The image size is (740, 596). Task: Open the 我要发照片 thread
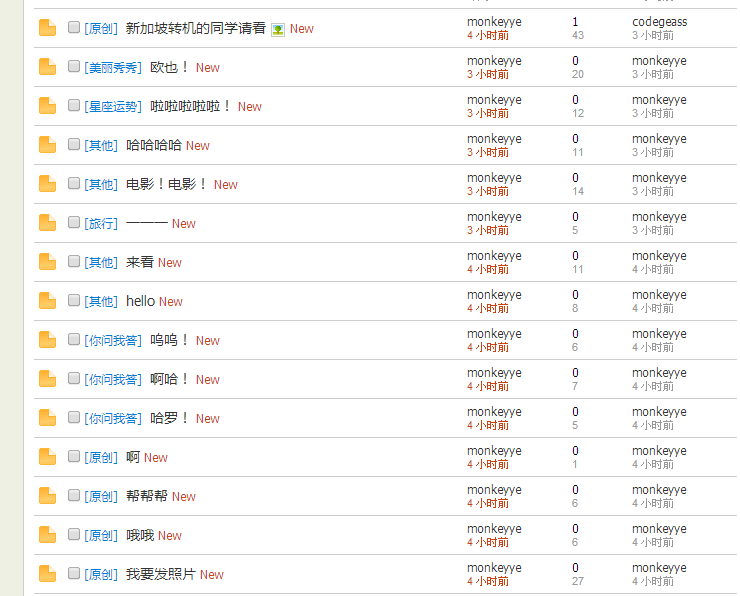[160, 574]
